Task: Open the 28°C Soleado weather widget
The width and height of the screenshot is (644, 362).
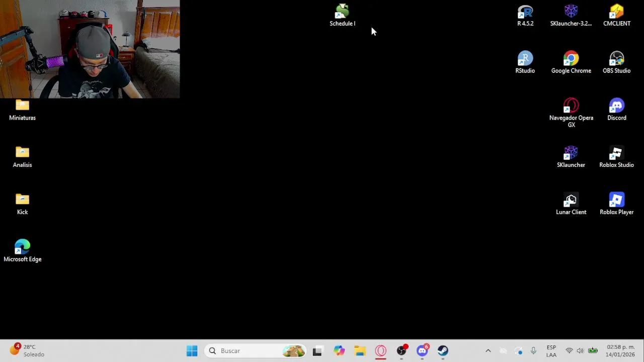Action: (x=27, y=350)
